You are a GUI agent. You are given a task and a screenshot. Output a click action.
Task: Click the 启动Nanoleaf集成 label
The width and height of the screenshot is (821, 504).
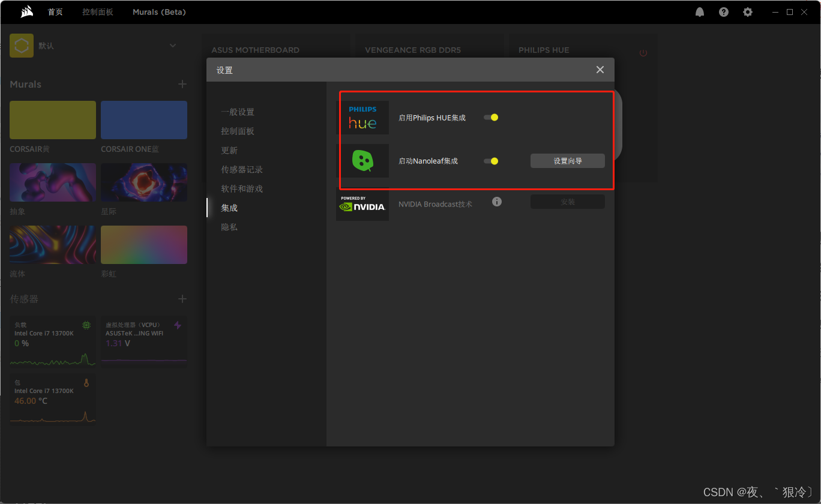(x=428, y=161)
